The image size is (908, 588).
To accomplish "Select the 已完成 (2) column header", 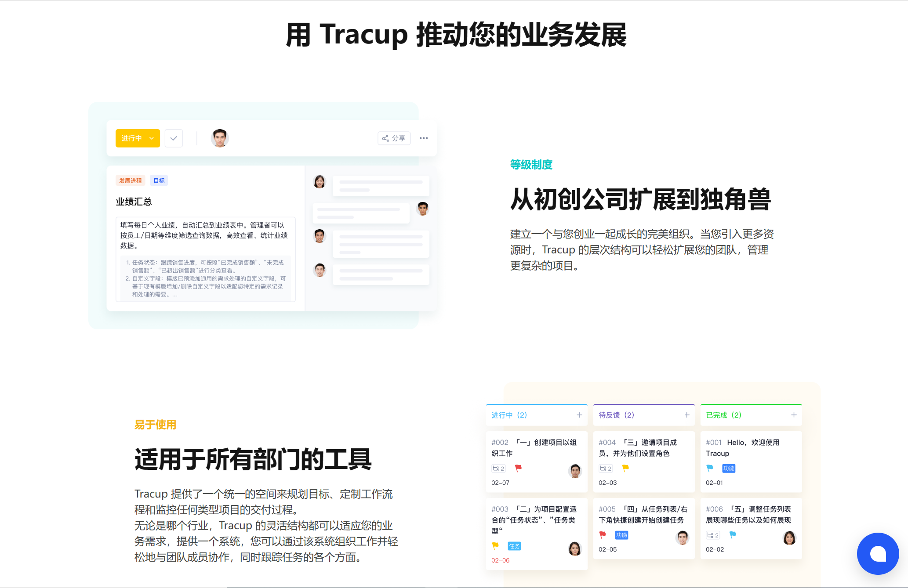I will (x=723, y=415).
